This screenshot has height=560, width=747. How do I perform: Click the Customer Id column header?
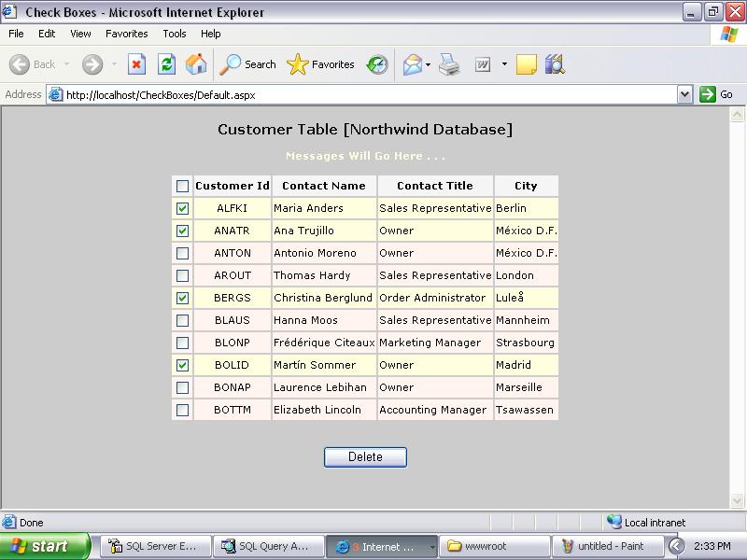tap(233, 186)
